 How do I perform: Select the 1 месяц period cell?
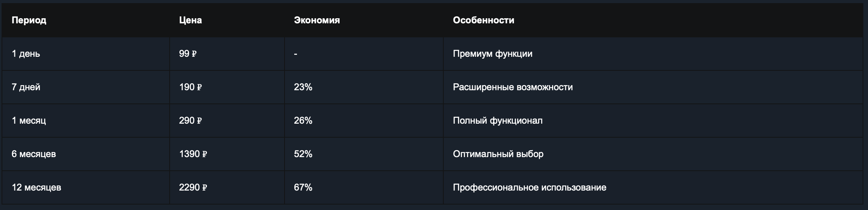pos(86,121)
